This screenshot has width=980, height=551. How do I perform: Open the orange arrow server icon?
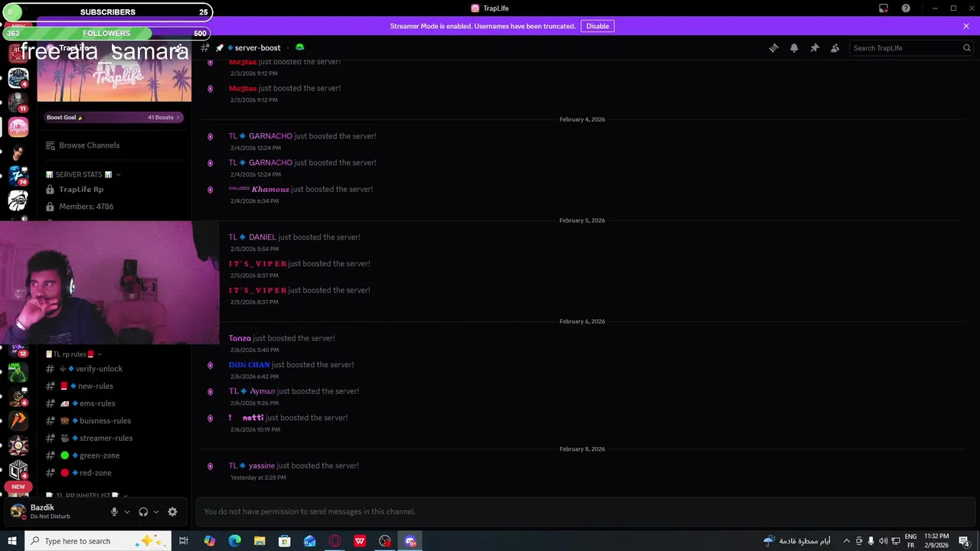[18, 420]
